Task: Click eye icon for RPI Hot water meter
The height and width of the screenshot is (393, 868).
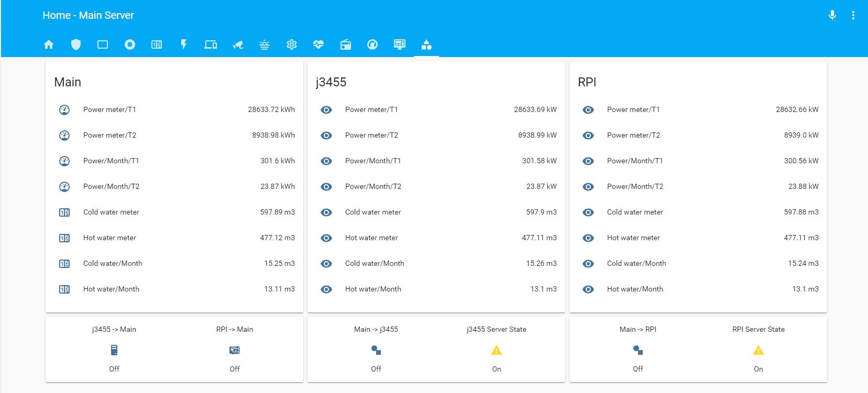Action: click(x=588, y=238)
